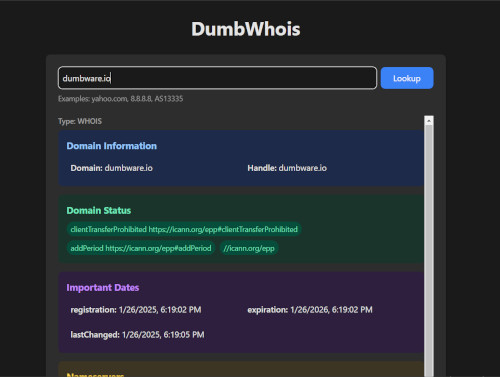Image resolution: width=500 pixels, height=377 pixels.
Task: Click the Domain Status heading
Action: click(99, 211)
